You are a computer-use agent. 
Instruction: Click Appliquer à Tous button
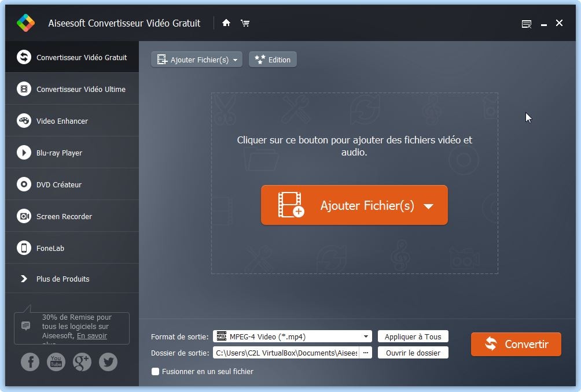point(413,336)
